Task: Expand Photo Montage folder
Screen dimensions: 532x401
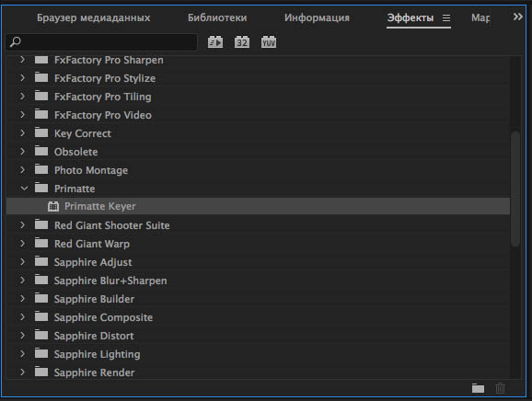Action: pos(22,169)
